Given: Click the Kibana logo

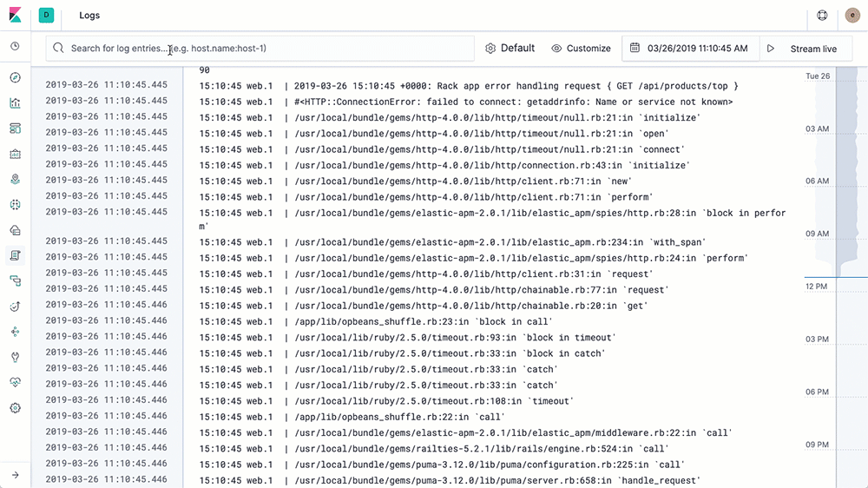Looking at the screenshot, I should [x=16, y=16].
